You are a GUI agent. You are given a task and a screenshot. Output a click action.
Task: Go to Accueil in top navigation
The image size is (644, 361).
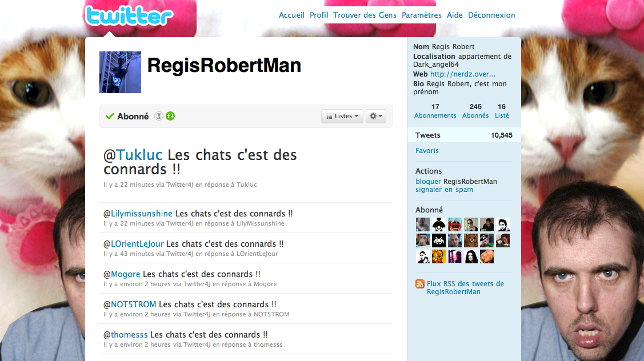(291, 15)
